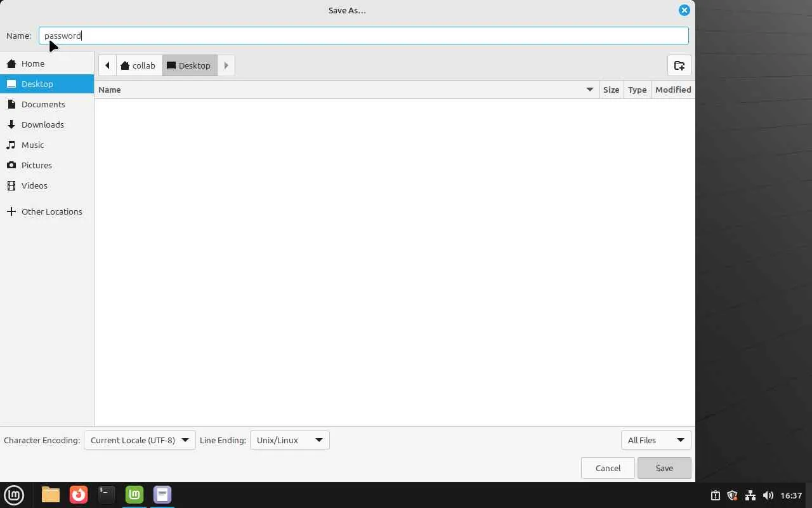This screenshot has width=812, height=508.
Task: Switch to the text editor taskbar icon
Action: (162, 494)
